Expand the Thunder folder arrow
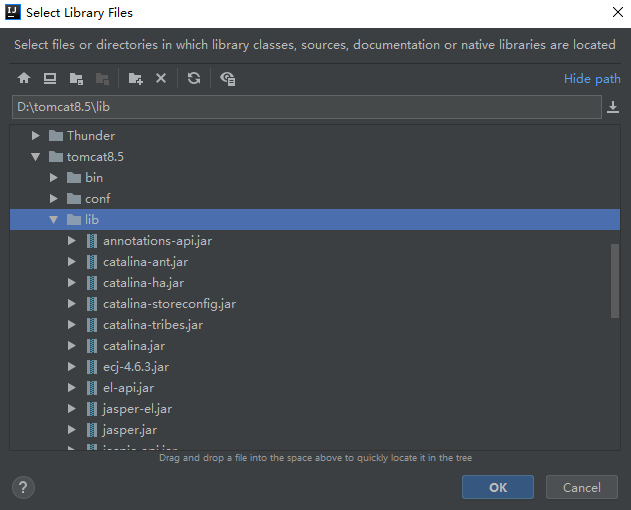Screen dimensions: 631x510 [x=35, y=136]
